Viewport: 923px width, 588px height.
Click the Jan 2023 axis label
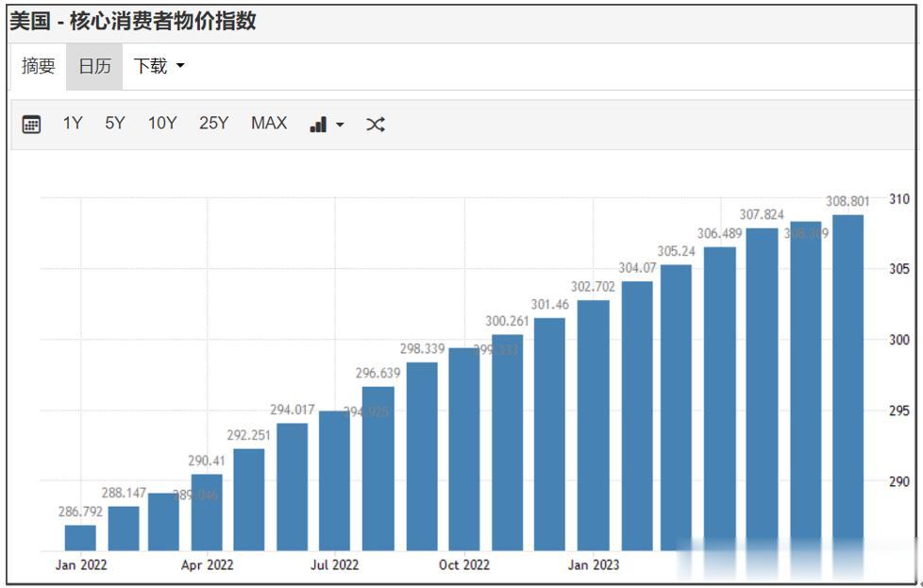(x=594, y=565)
